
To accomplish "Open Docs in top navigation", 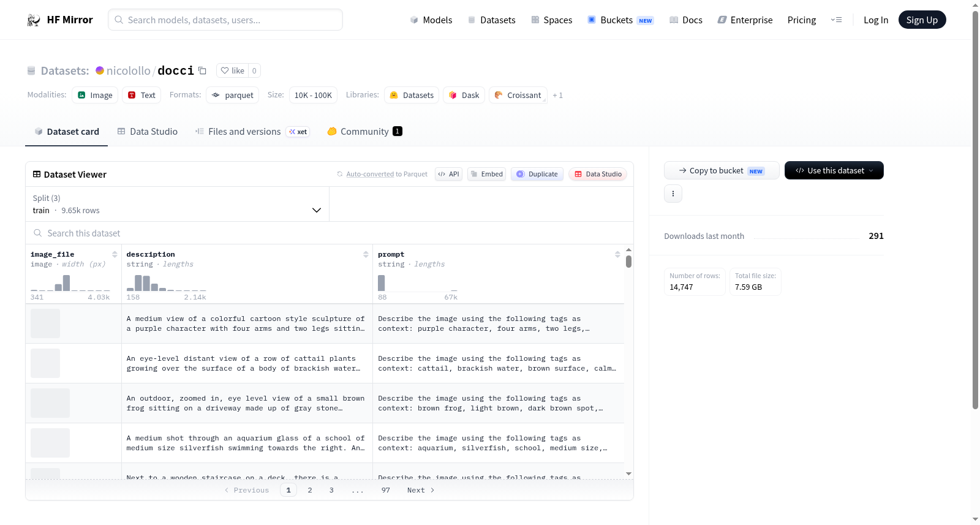I will coord(686,20).
